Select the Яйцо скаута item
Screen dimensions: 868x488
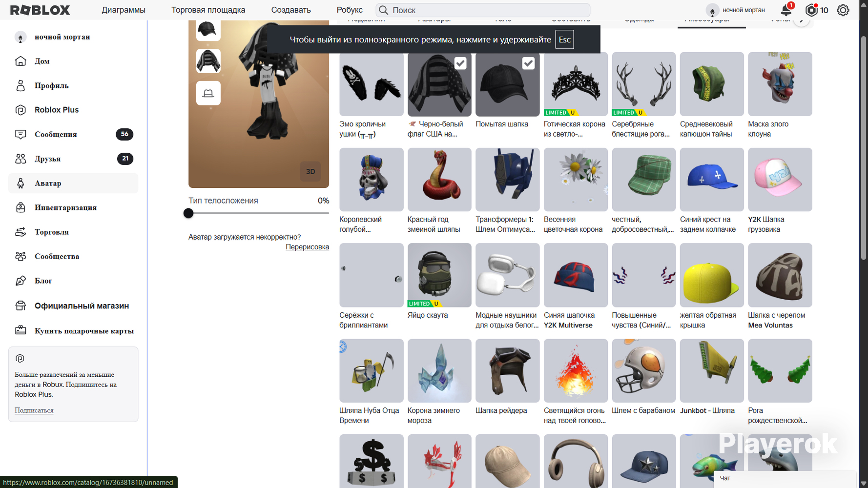(x=439, y=275)
